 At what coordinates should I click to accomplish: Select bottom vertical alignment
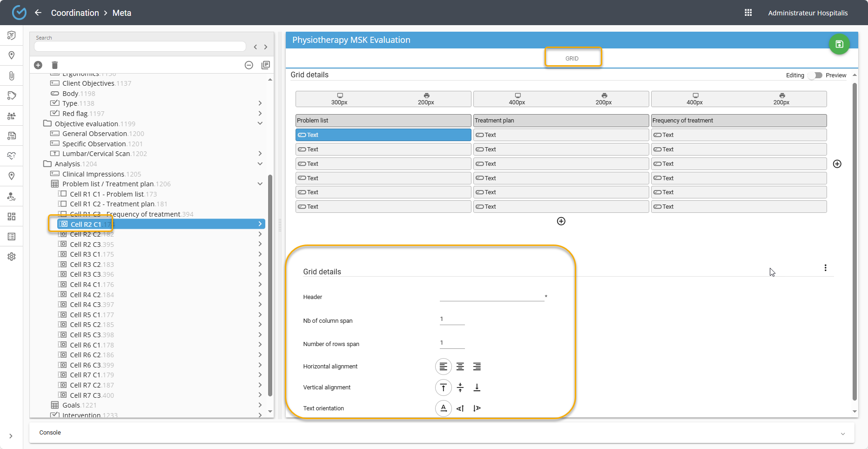pyautogui.click(x=477, y=388)
